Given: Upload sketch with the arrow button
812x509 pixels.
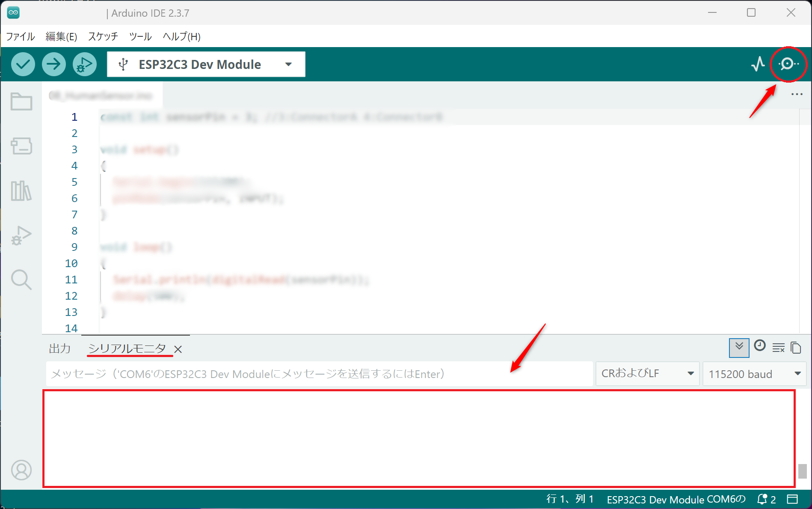Looking at the screenshot, I should coord(54,64).
